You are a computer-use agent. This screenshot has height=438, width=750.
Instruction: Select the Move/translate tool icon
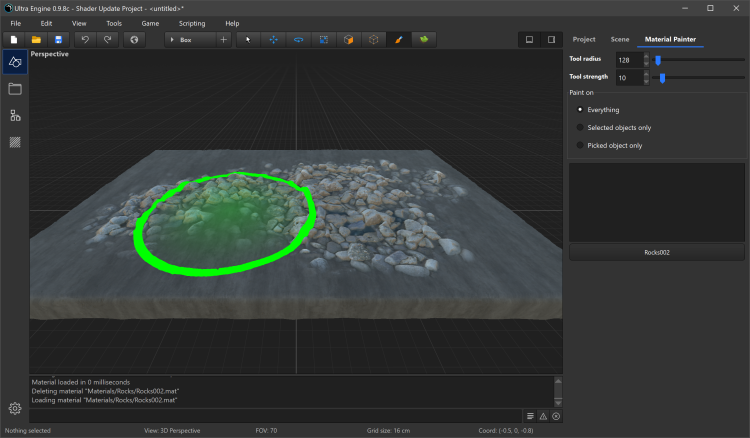273,40
